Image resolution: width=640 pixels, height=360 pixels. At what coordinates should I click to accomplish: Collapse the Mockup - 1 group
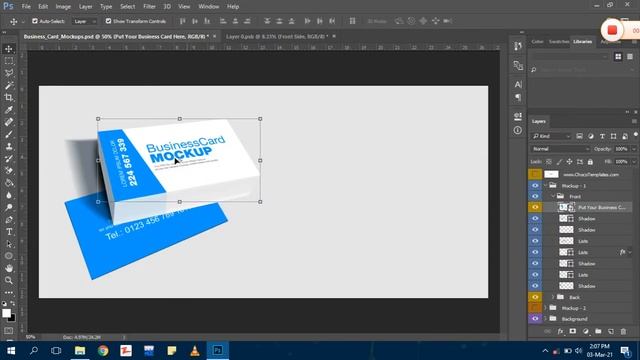(546, 185)
